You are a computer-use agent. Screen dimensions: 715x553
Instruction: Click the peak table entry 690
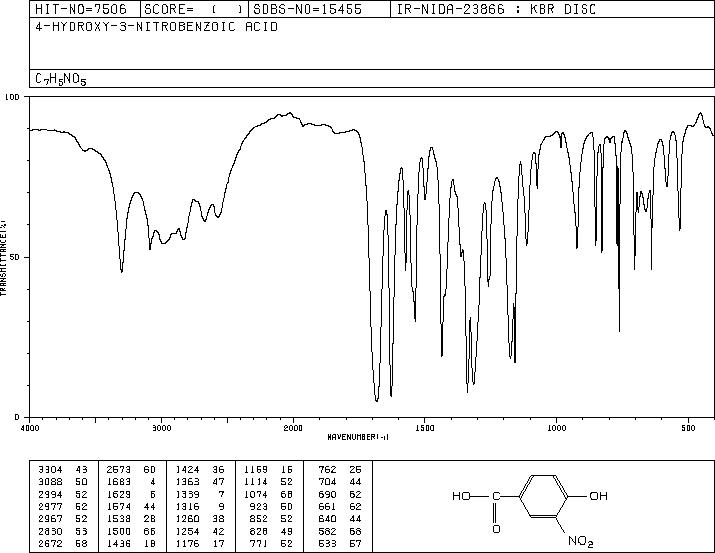[327, 494]
